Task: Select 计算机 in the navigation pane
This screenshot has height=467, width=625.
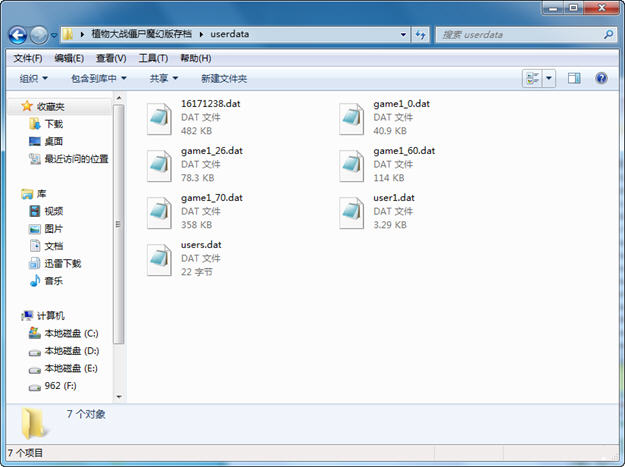Action: click(51, 316)
